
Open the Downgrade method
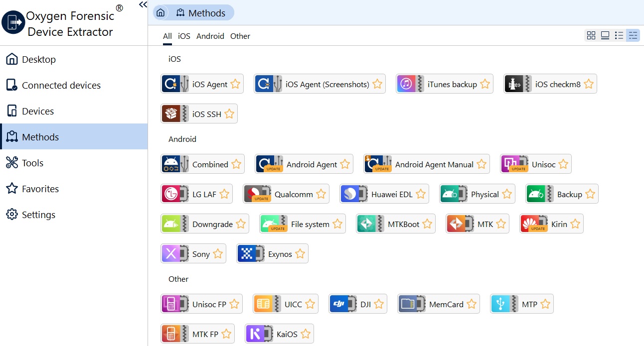click(204, 224)
